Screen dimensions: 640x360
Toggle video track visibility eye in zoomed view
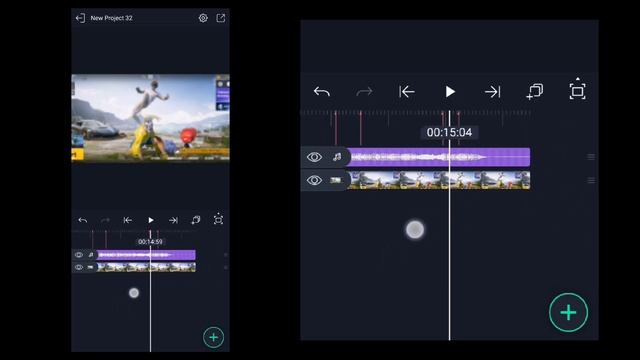314,180
